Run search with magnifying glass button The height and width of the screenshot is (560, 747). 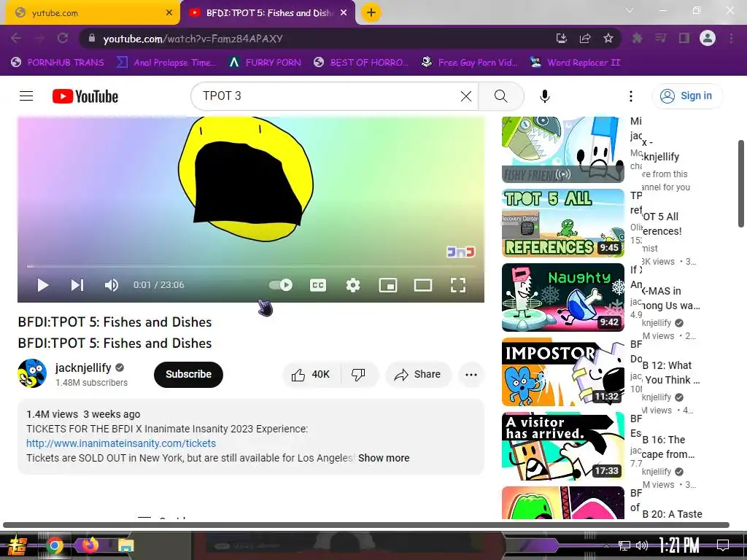(x=500, y=96)
